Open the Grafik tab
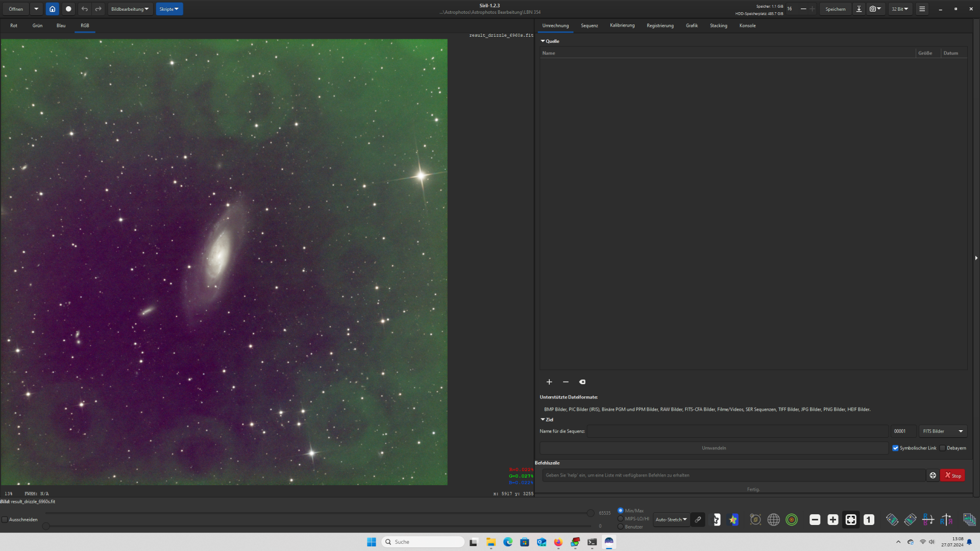 pos(692,26)
